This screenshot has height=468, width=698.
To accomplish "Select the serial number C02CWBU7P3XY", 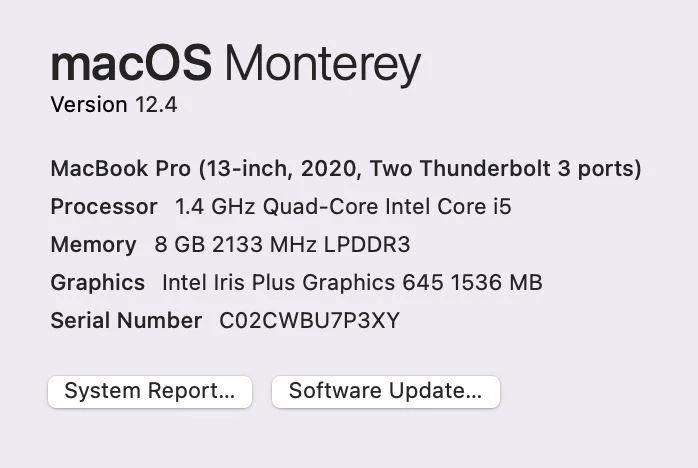I will pyautogui.click(x=310, y=321).
